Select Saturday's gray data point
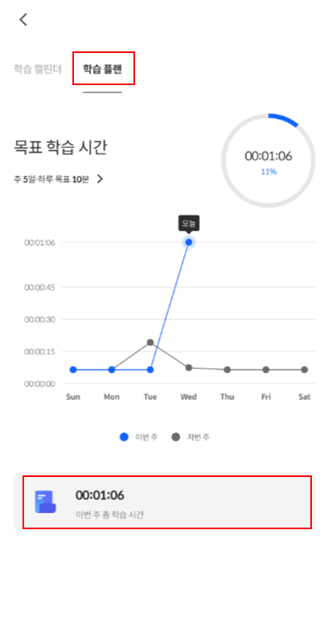Image resolution: width=328 pixels, height=644 pixels. tap(304, 369)
